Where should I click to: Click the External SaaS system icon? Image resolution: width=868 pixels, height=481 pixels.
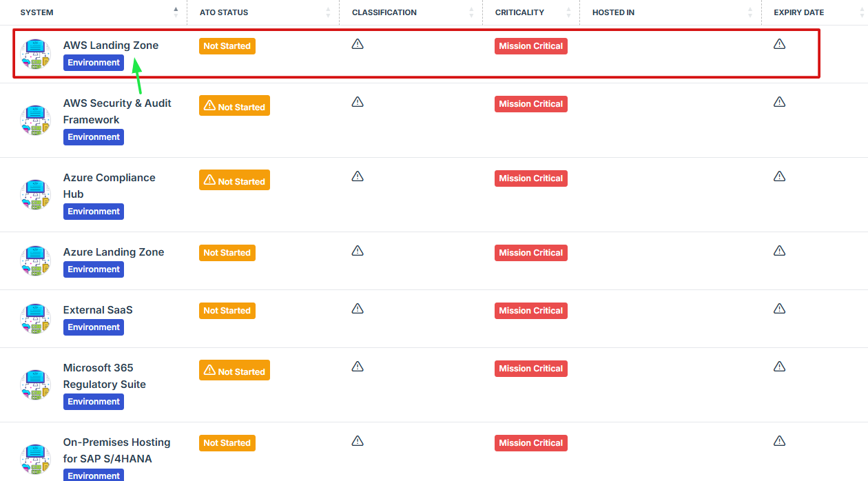pos(35,318)
